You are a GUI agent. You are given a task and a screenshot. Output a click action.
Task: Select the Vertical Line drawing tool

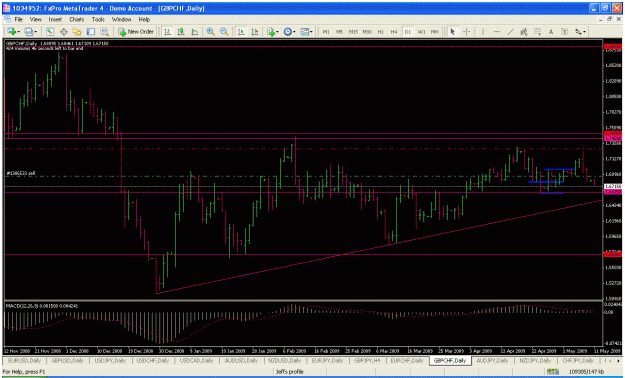(x=483, y=32)
